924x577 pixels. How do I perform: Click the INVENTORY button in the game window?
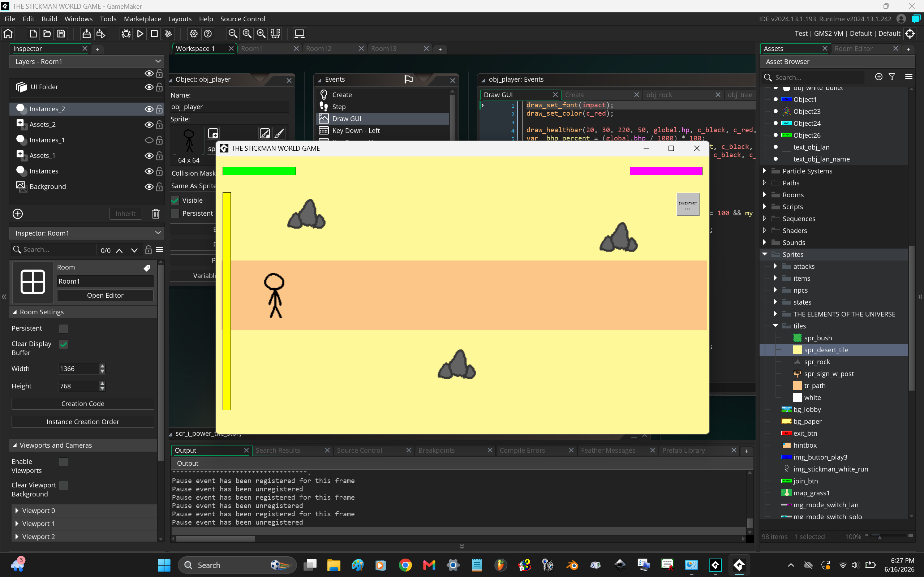pyautogui.click(x=688, y=204)
